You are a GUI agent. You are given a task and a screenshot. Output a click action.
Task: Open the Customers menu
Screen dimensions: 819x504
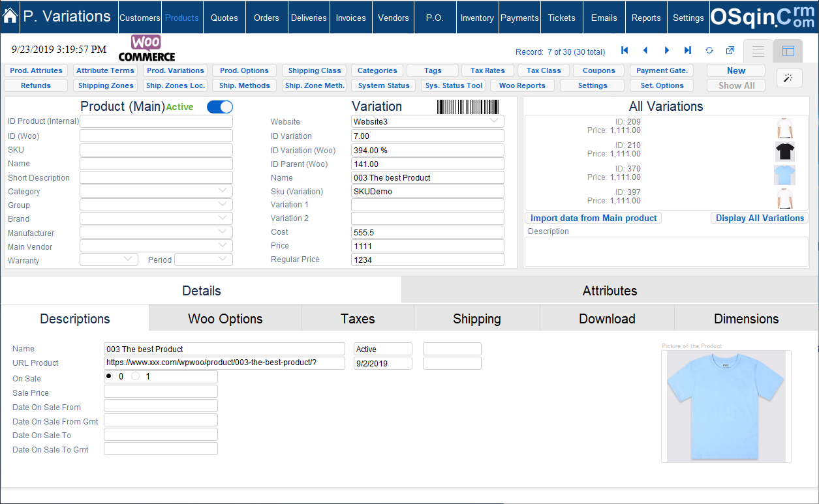(x=140, y=18)
